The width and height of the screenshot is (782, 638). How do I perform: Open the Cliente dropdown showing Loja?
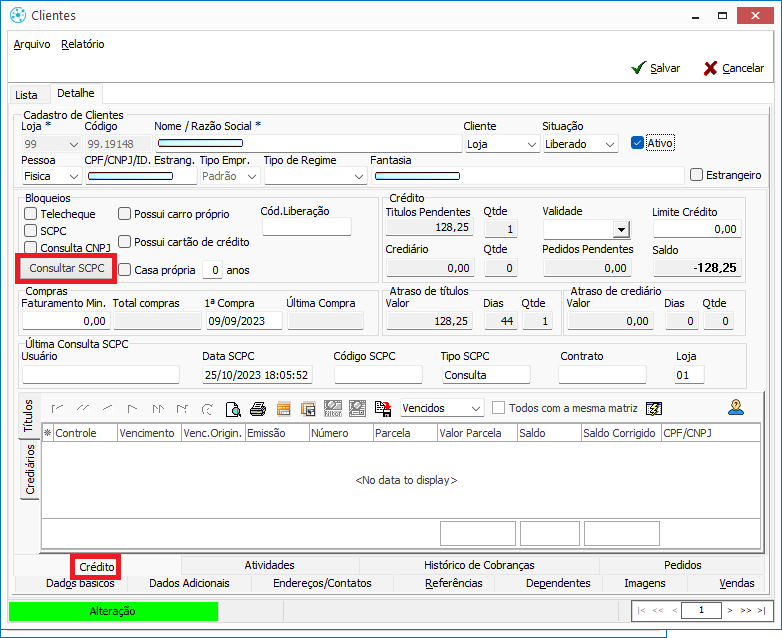532,144
